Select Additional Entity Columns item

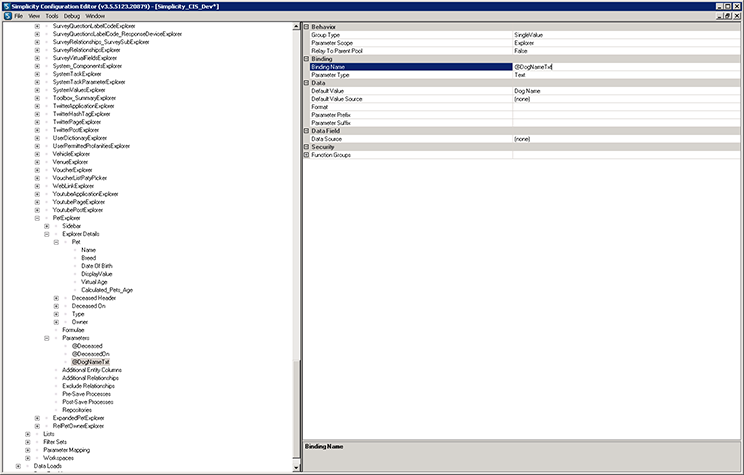(92, 370)
